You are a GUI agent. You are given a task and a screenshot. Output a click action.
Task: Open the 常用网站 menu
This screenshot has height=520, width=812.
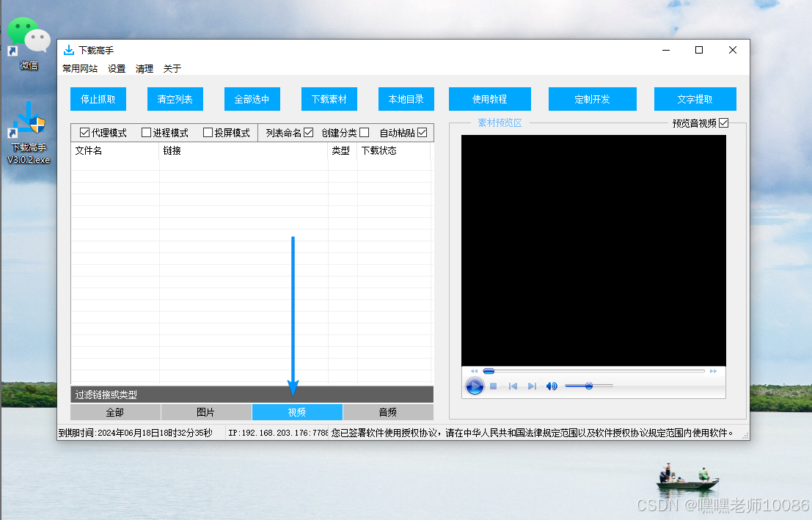79,69
